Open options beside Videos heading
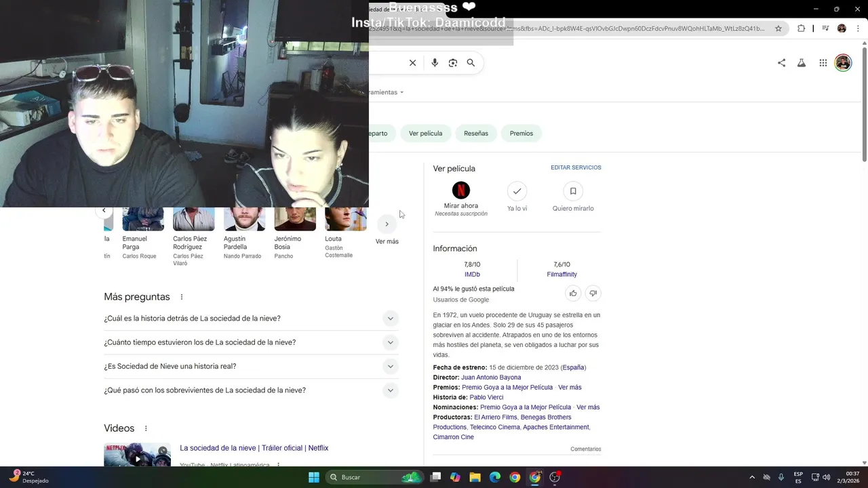This screenshot has height=488, width=868. (146, 428)
